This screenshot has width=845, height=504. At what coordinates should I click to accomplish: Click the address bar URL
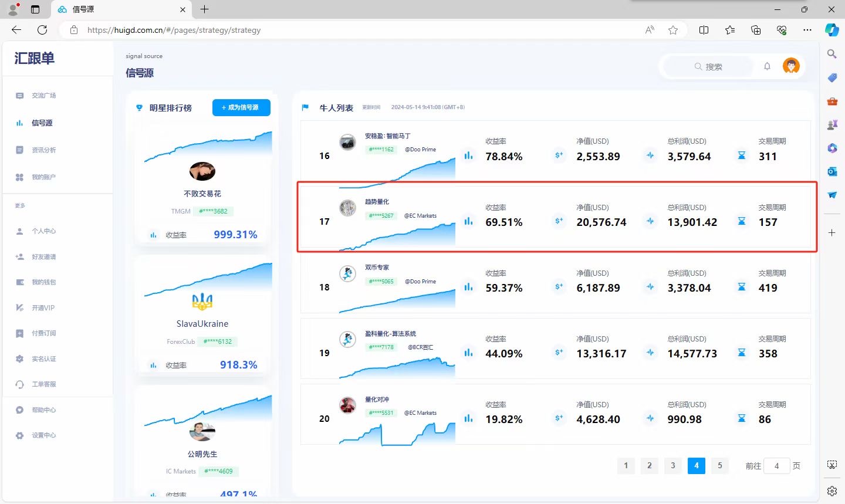[x=174, y=30]
